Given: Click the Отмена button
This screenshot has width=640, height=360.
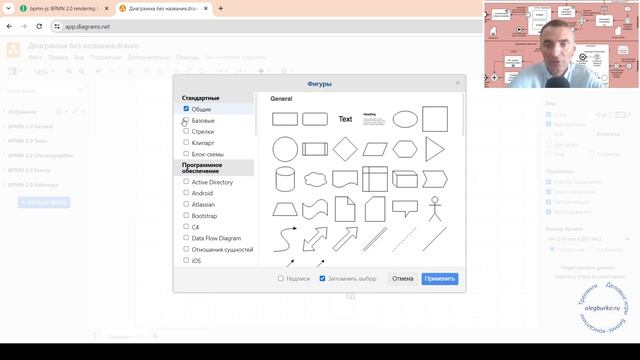Looking at the screenshot, I should tap(403, 279).
